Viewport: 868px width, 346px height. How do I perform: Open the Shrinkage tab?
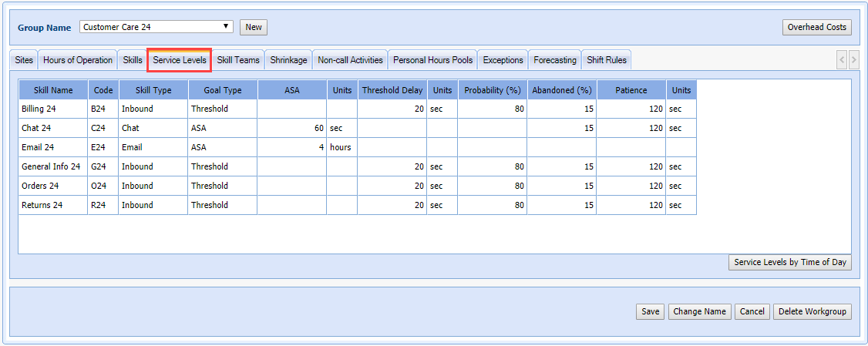[x=288, y=60]
